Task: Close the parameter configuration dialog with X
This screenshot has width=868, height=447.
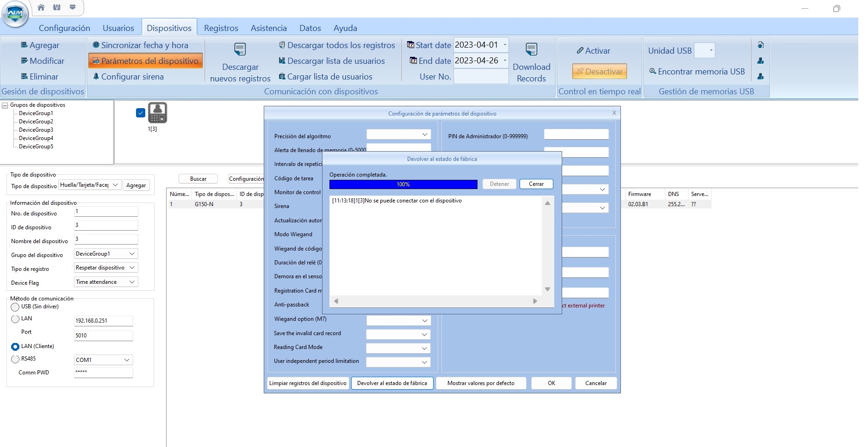Action: [x=614, y=113]
